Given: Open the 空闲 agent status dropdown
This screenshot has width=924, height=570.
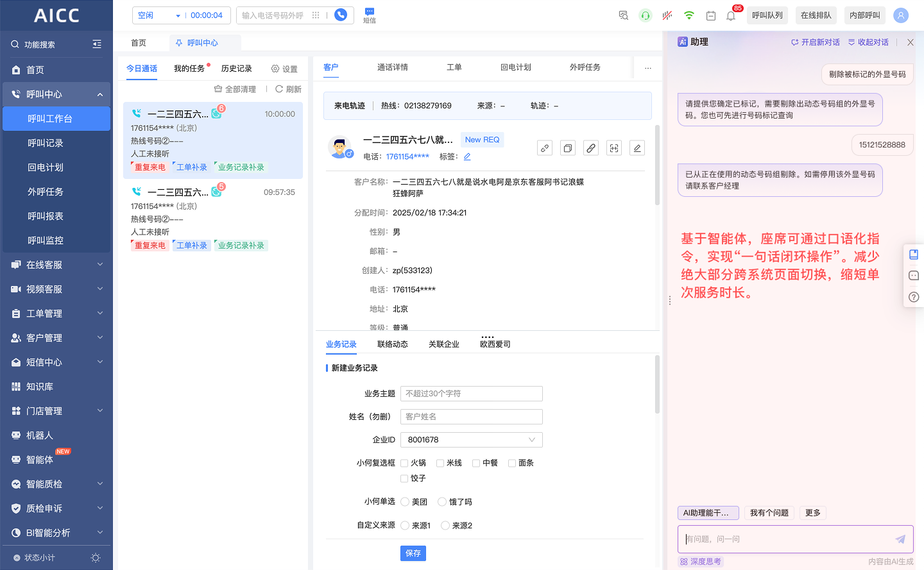Looking at the screenshot, I should click(x=159, y=15).
